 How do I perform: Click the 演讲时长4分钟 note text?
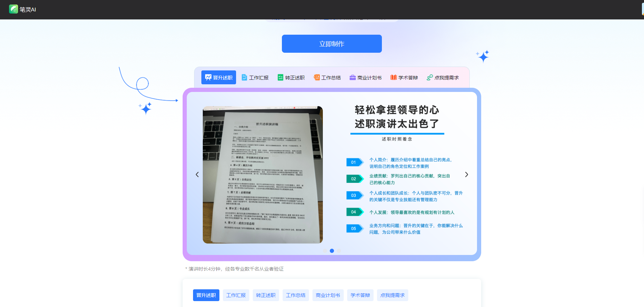point(234,269)
